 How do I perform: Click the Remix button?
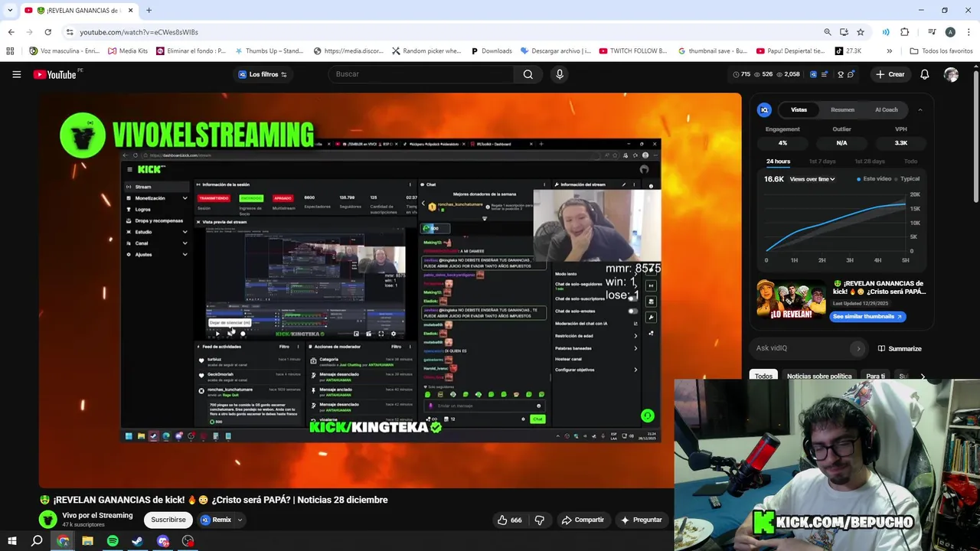click(x=216, y=520)
